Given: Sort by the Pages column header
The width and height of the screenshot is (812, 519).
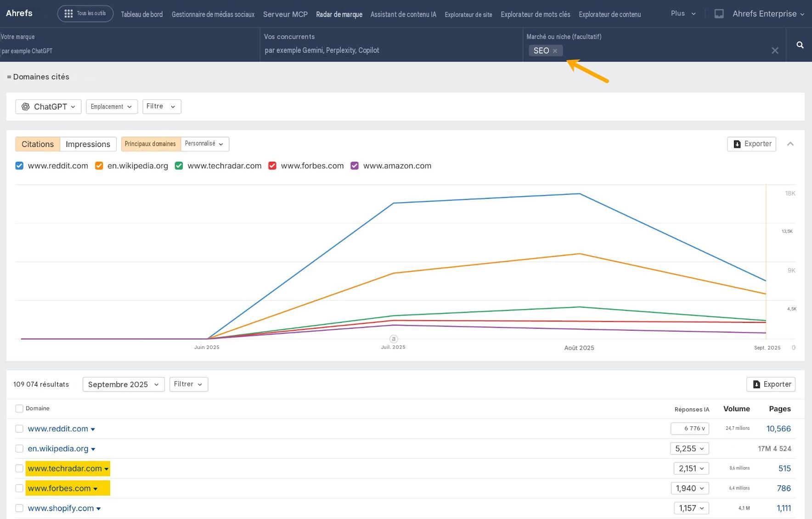Looking at the screenshot, I should (780, 409).
